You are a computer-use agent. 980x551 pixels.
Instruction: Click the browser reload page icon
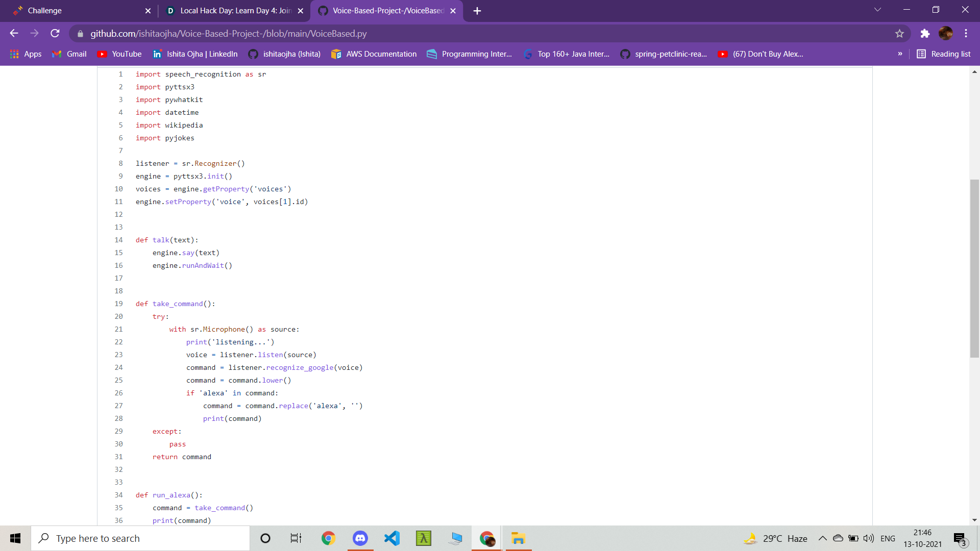pyautogui.click(x=55, y=34)
